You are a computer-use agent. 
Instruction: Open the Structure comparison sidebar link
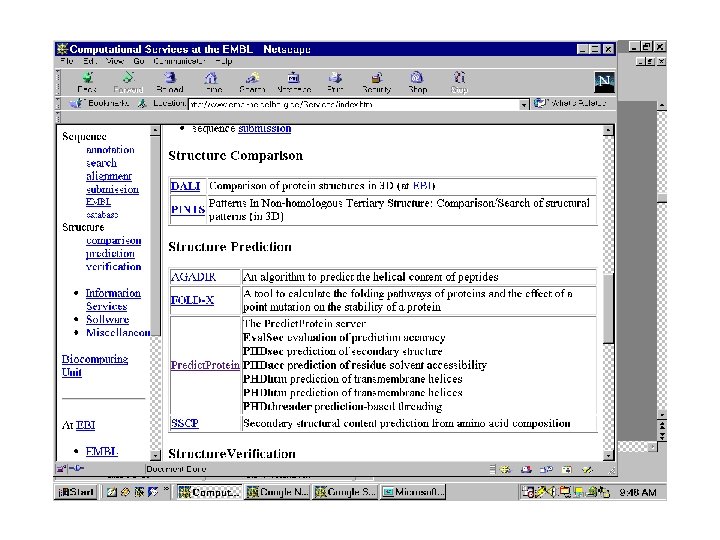tap(113, 241)
